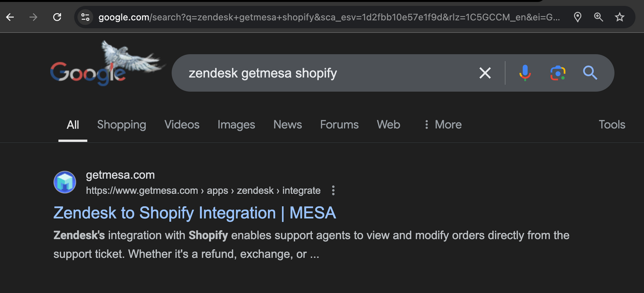
Task: Bookmark this page with the star
Action: (x=620, y=17)
